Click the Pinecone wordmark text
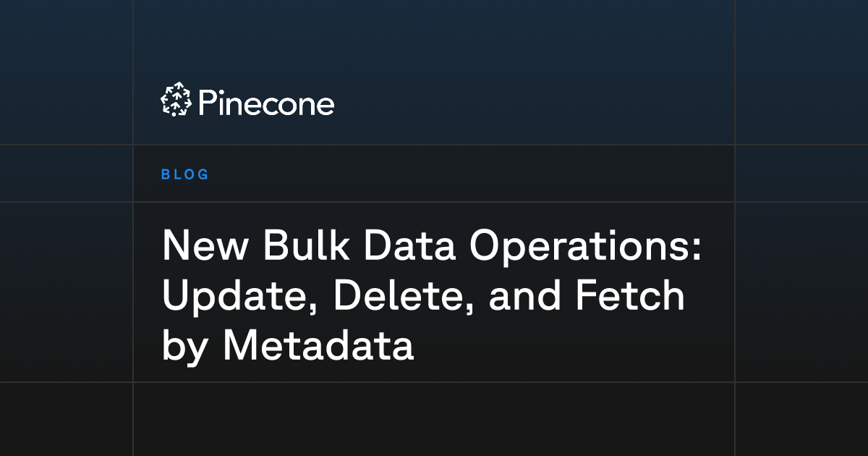 tap(265, 104)
